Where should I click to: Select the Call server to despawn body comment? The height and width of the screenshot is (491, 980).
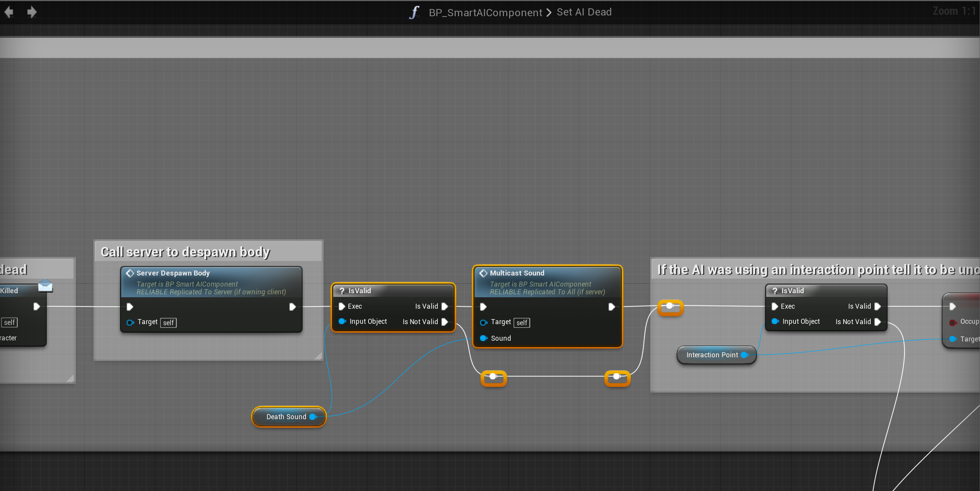185,252
